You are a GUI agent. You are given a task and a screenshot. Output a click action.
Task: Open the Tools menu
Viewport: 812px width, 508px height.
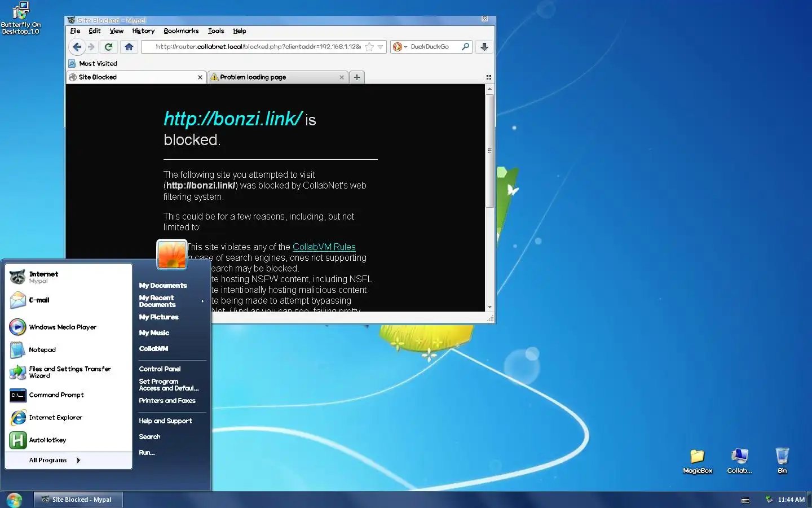coord(216,31)
